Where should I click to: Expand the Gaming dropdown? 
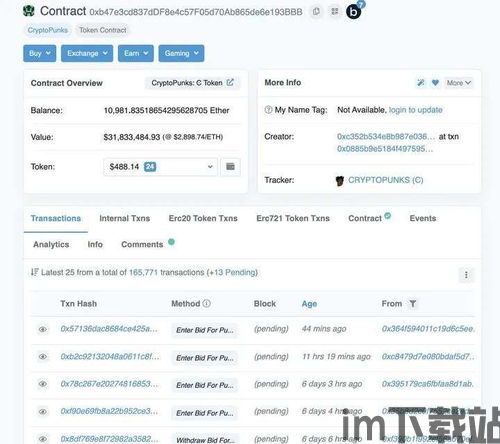point(181,53)
